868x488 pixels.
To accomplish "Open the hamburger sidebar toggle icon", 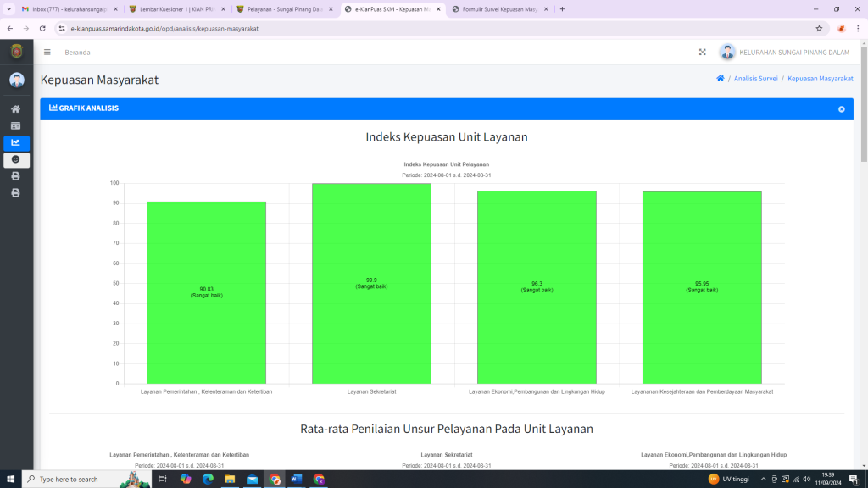I will (x=47, y=52).
